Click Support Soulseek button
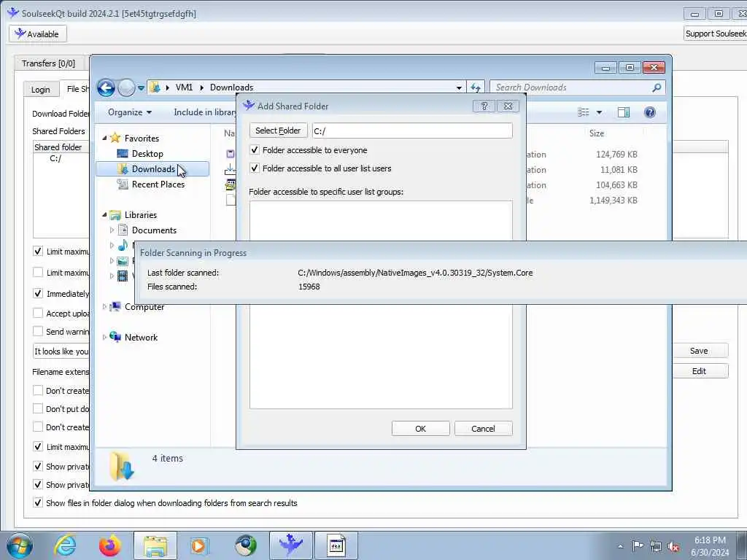Screen dimensions: 747x560 [716, 34]
